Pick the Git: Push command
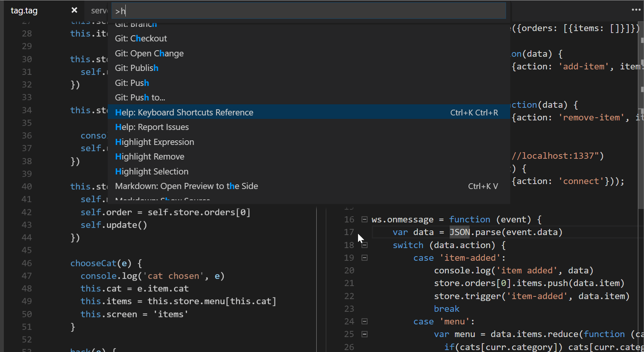 132,83
